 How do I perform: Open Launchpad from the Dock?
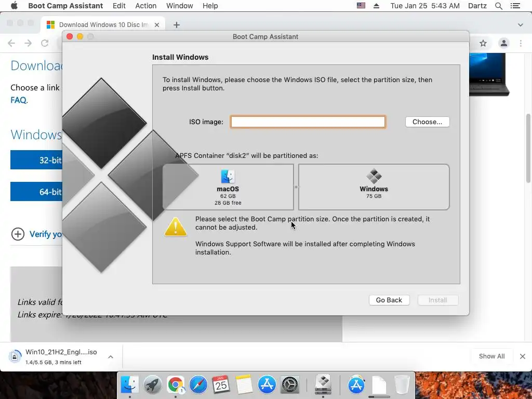point(153,385)
